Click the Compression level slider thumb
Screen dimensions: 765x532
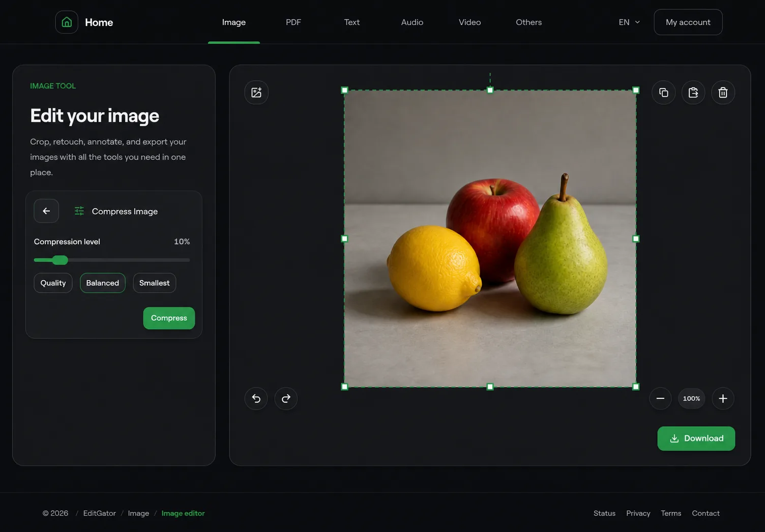point(60,260)
